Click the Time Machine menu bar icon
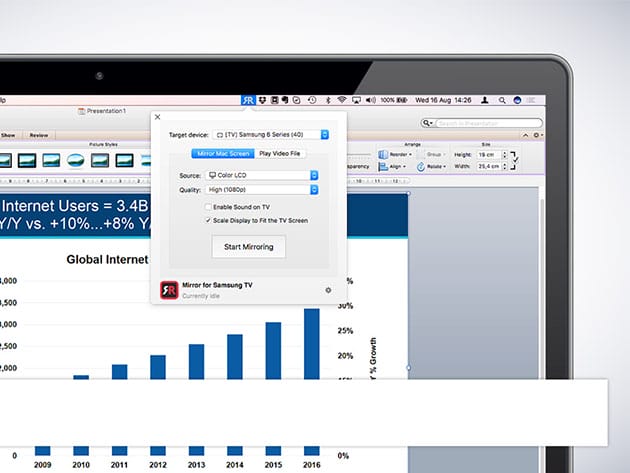The height and width of the screenshot is (473, 630). pos(312,100)
